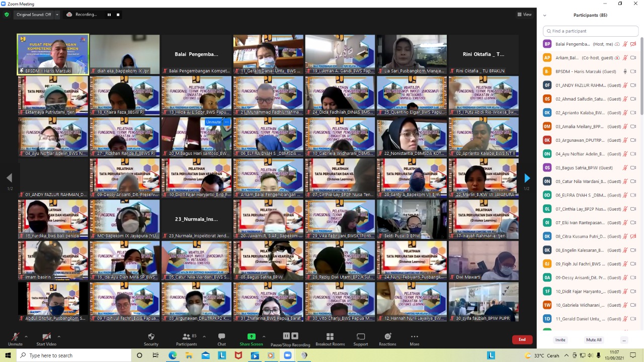The height and width of the screenshot is (362, 644).
Task: Start Share Screen
Action: point(251,339)
